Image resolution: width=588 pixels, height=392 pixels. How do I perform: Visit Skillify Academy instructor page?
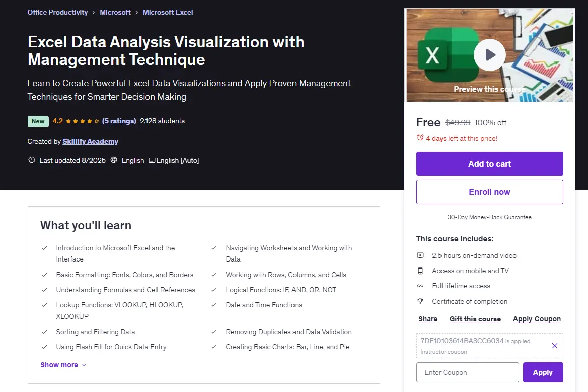[x=91, y=141]
